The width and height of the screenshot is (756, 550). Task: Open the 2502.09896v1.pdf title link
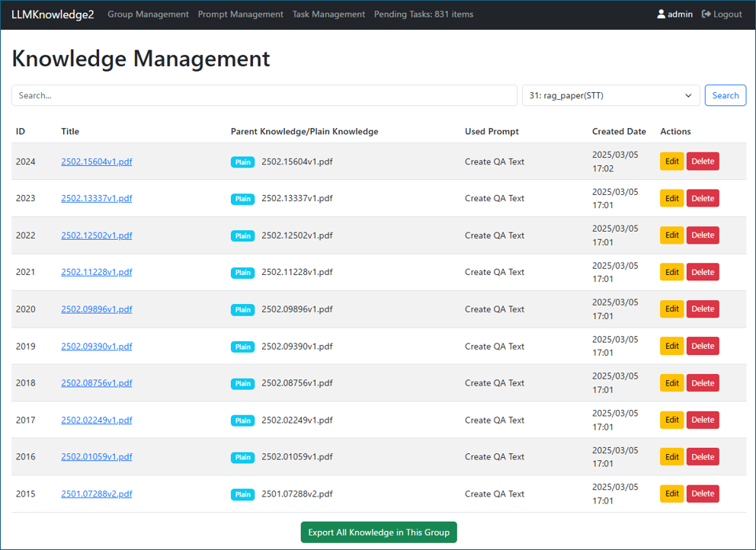pos(96,309)
